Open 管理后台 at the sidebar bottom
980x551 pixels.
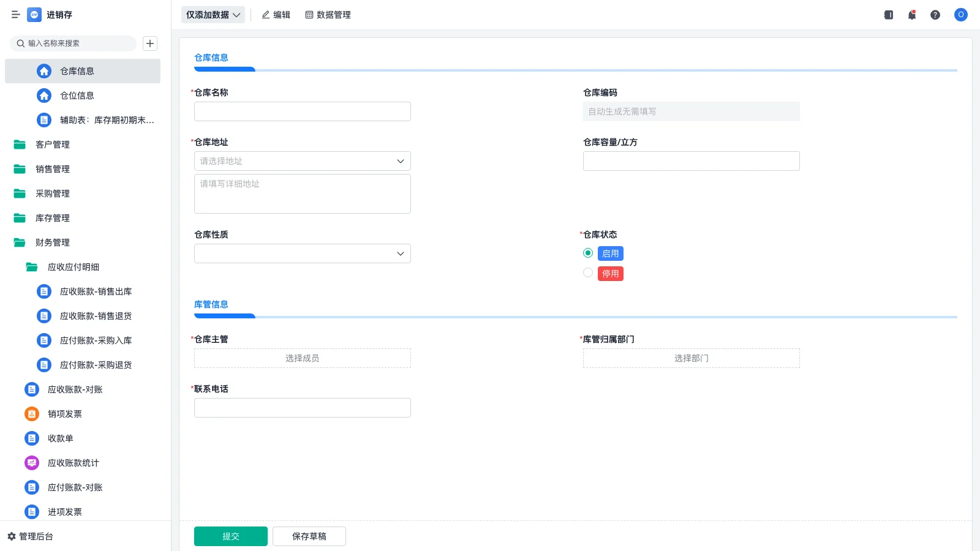(x=31, y=536)
